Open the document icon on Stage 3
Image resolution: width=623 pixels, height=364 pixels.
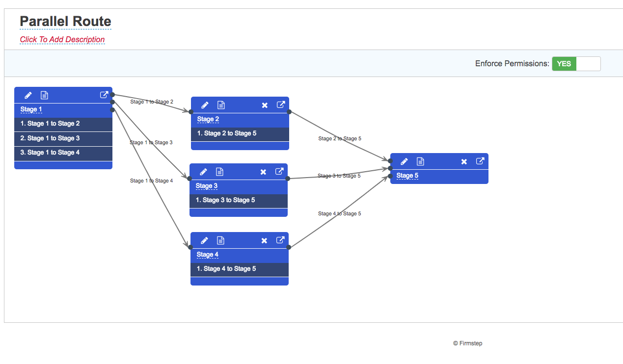pos(219,171)
